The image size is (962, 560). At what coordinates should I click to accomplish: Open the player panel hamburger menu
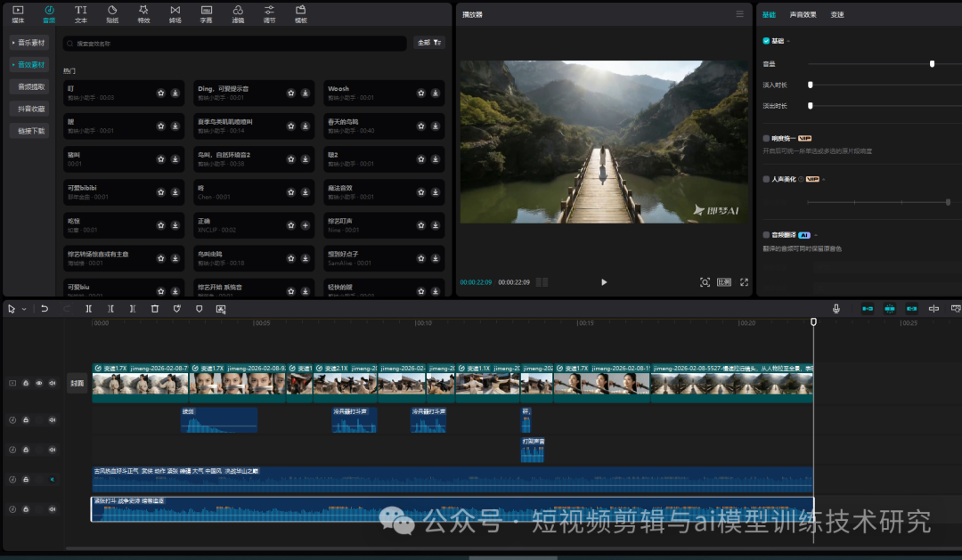click(740, 14)
